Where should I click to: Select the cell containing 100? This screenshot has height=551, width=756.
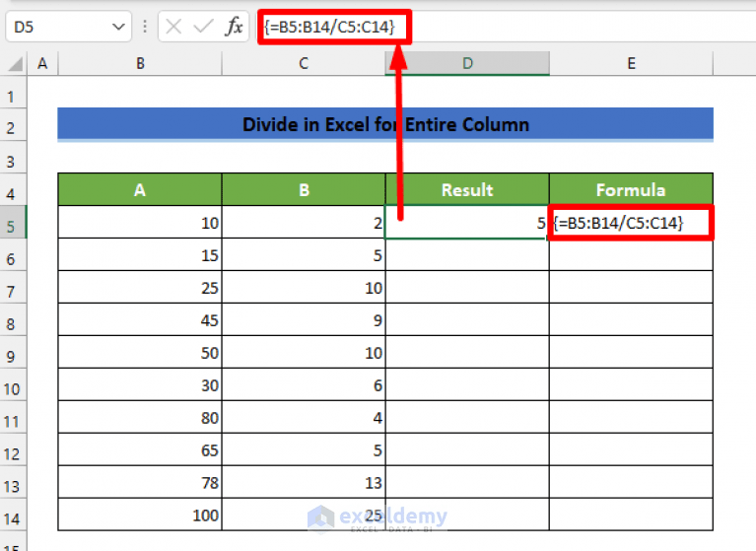[x=140, y=515]
